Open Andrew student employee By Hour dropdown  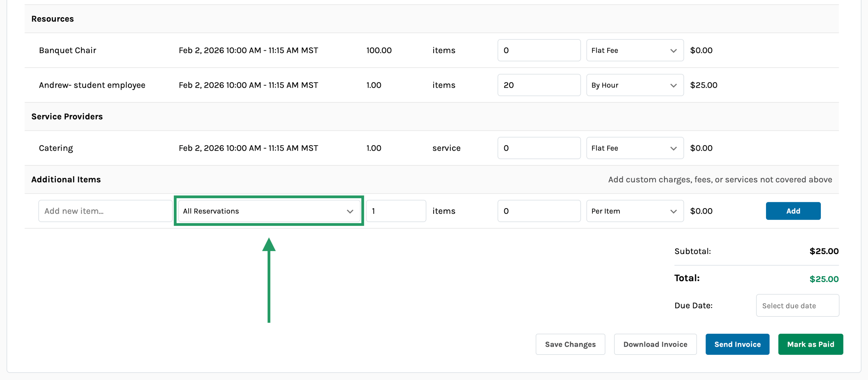tap(635, 85)
